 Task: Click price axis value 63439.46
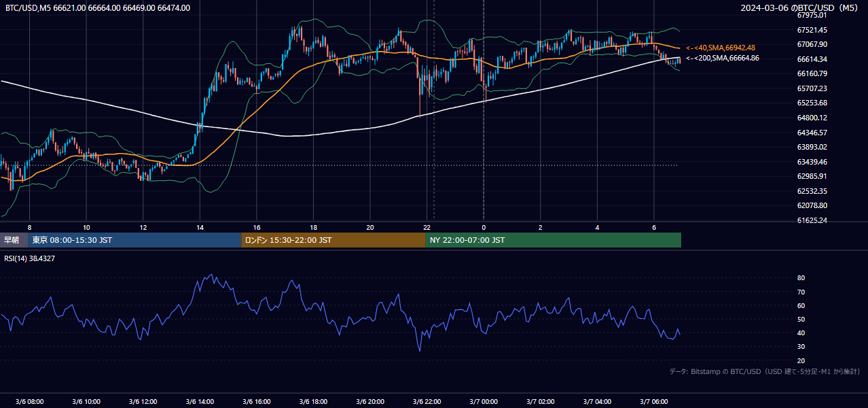(812, 162)
